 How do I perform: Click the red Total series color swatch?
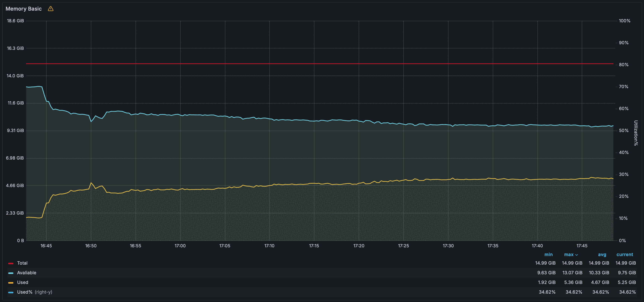pyautogui.click(x=11, y=263)
